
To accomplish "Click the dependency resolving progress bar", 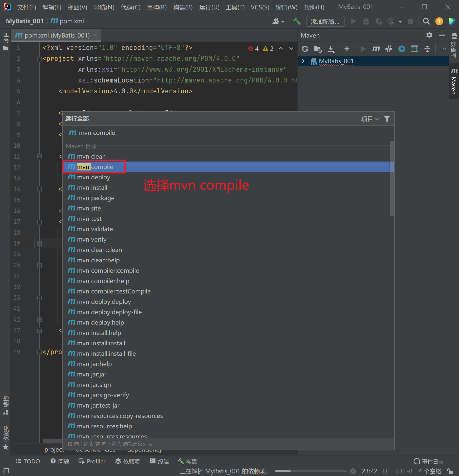I will pos(311,471).
